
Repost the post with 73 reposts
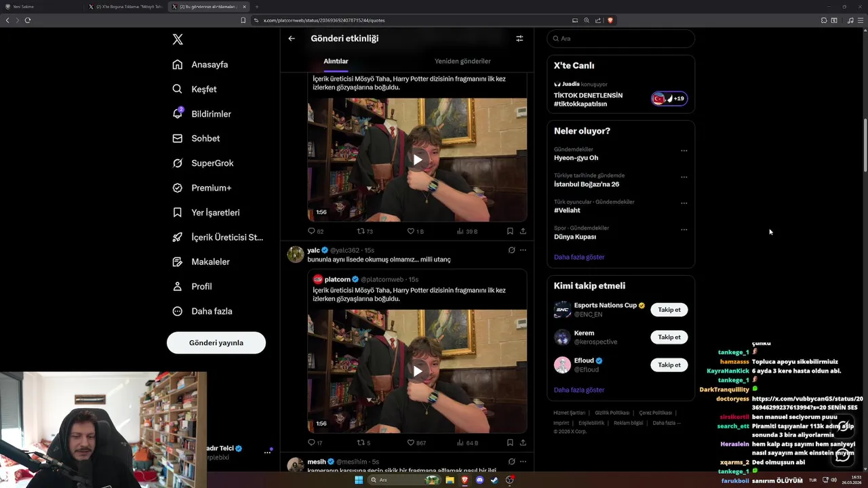click(365, 231)
